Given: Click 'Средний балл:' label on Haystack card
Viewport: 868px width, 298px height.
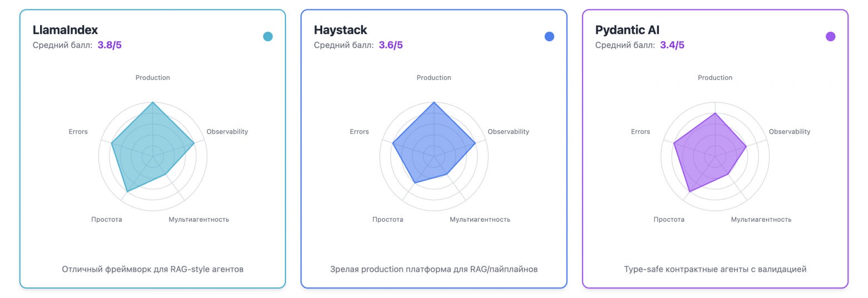Looking at the screenshot, I should coord(344,45).
